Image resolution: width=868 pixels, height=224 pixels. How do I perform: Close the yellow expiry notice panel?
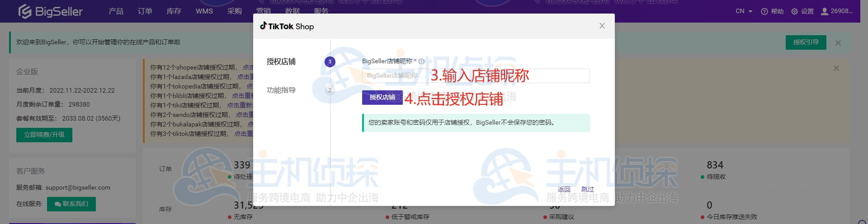point(836,68)
